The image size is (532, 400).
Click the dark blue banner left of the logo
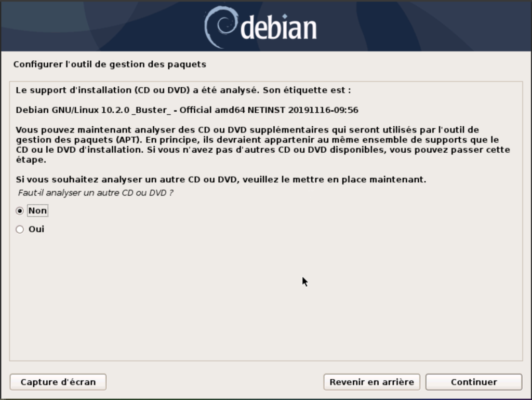pos(102,26)
